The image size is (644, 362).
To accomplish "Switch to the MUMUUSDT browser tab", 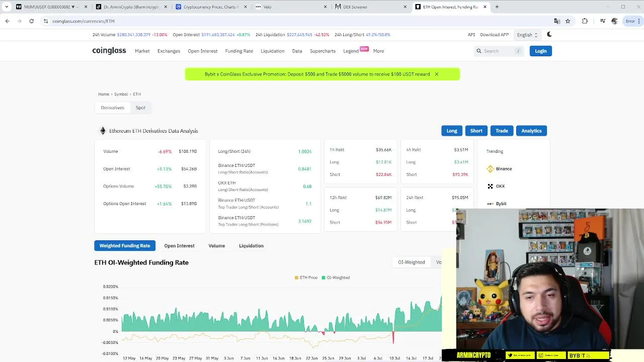I will click(51, 7).
